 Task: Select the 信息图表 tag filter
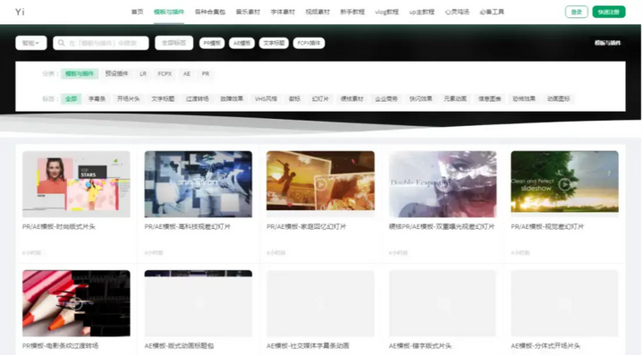489,99
